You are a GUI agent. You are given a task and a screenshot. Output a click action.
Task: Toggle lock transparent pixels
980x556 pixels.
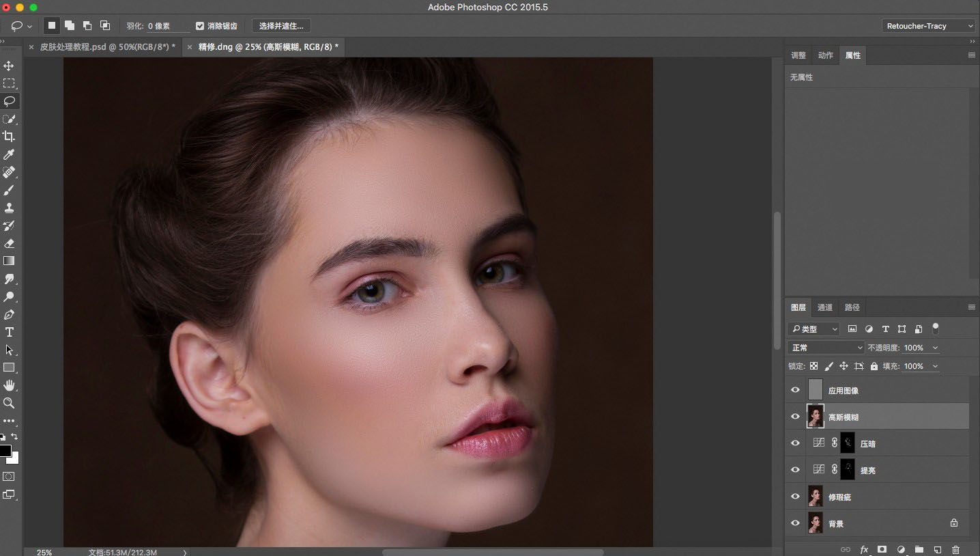pyautogui.click(x=813, y=366)
